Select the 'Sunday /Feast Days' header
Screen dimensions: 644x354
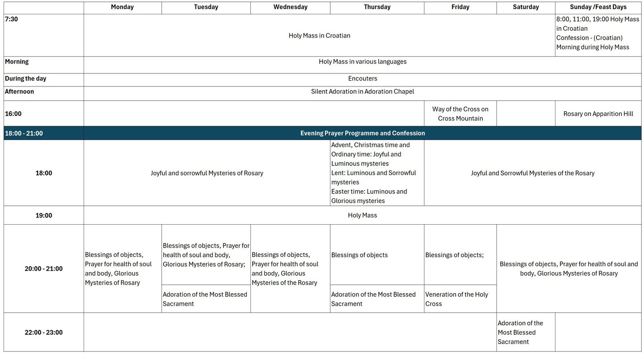[598, 7]
